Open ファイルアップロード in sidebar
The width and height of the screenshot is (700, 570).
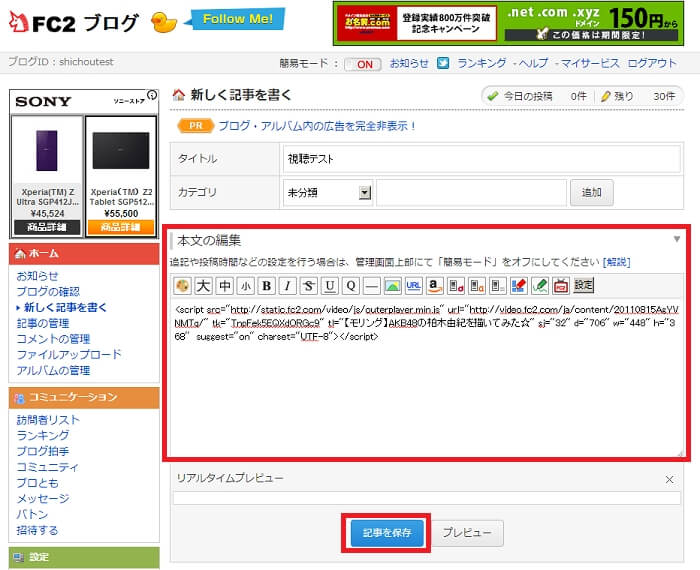pos(69,354)
